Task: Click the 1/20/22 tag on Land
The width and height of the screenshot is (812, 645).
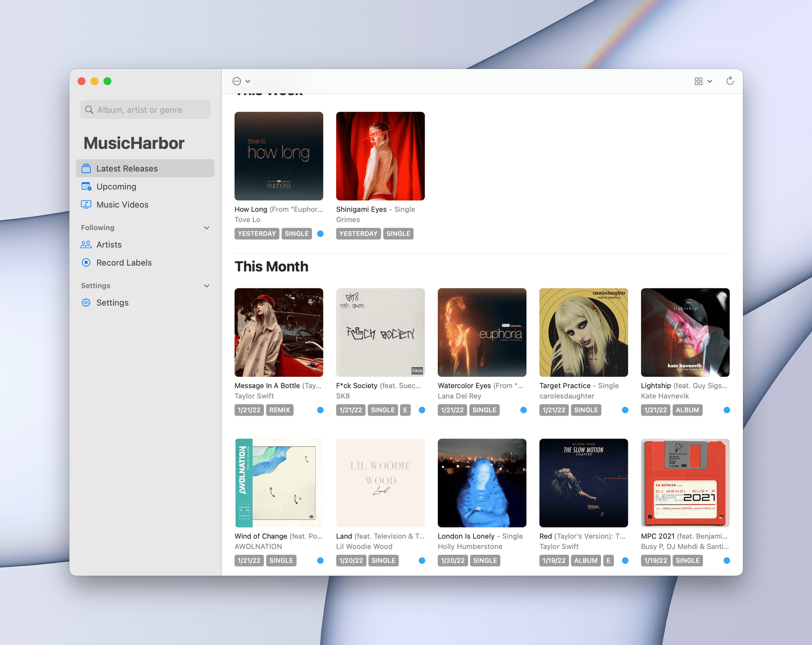Action: click(351, 561)
